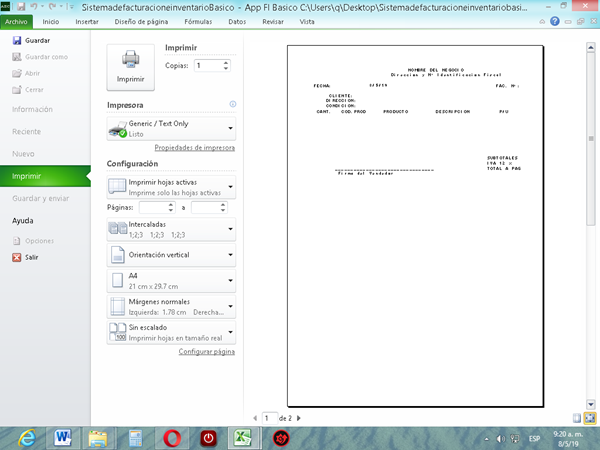The height and width of the screenshot is (450, 600).
Task: Click the Copias number field
Action: [x=208, y=66]
